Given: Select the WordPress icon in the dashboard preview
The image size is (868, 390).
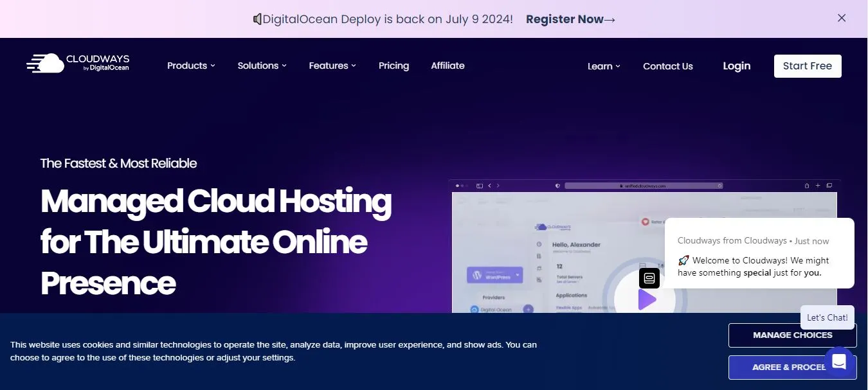Looking at the screenshot, I should (476, 274).
